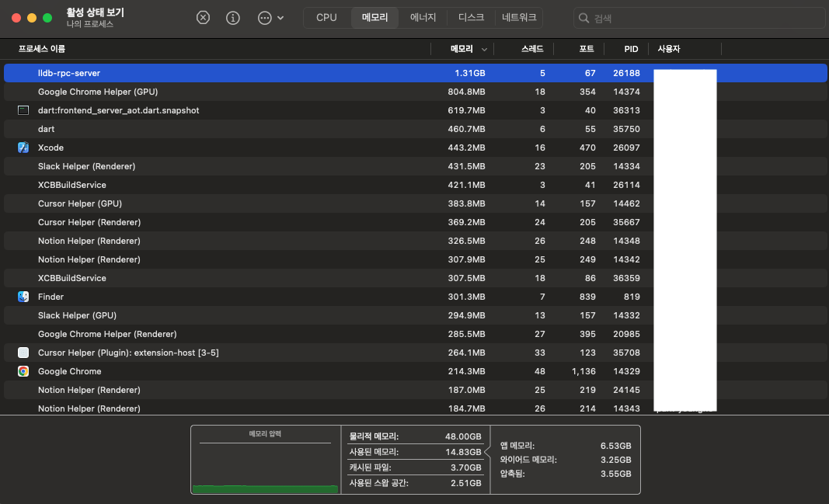Sort by 사용자 column header
This screenshot has height=504, width=829.
tap(669, 49)
